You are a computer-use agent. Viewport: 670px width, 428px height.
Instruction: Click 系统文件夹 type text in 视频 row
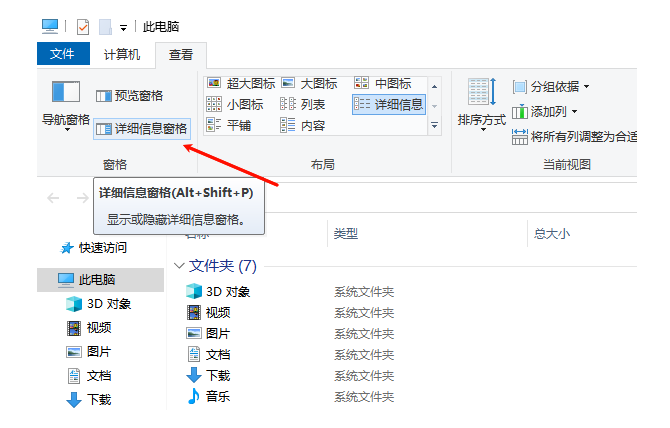coord(364,313)
